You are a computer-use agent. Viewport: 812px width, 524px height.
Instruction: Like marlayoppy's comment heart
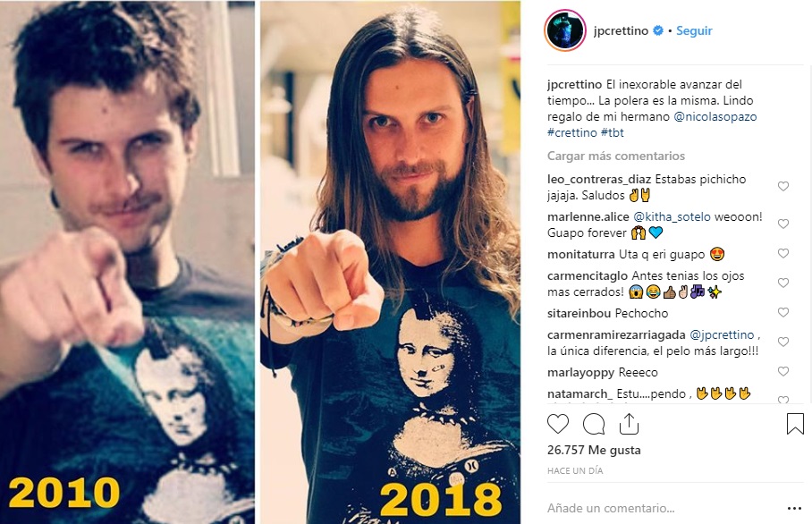coord(783,371)
